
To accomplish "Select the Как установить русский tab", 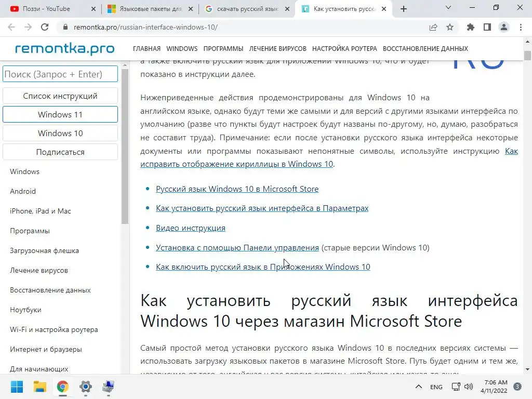I will (x=343, y=9).
